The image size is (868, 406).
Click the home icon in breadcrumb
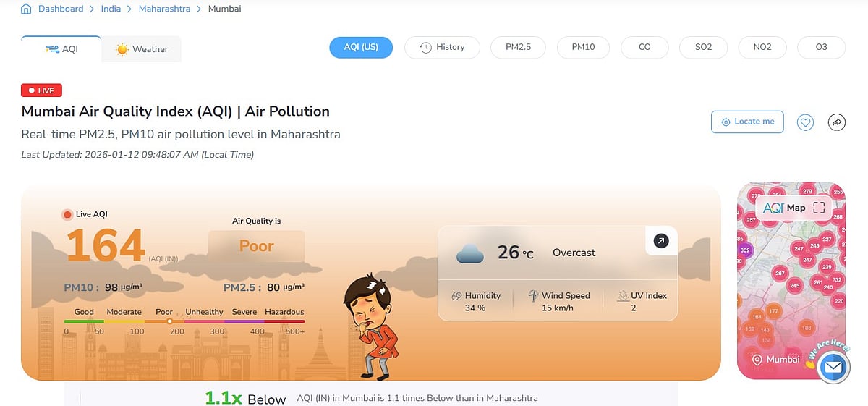pyautogui.click(x=26, y=9)
